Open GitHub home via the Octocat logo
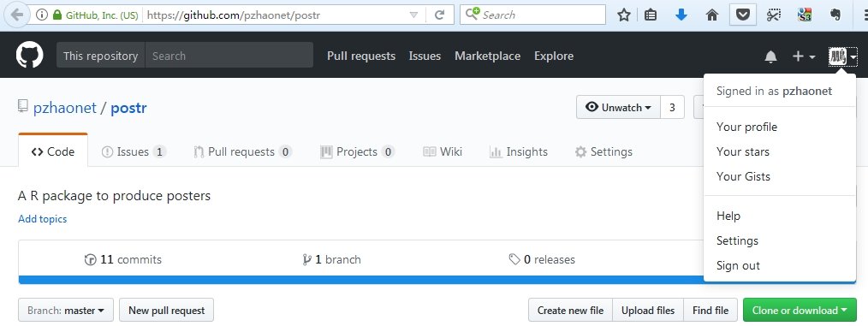868x326 pixels. pyautogui.click(x=29, y=56)
